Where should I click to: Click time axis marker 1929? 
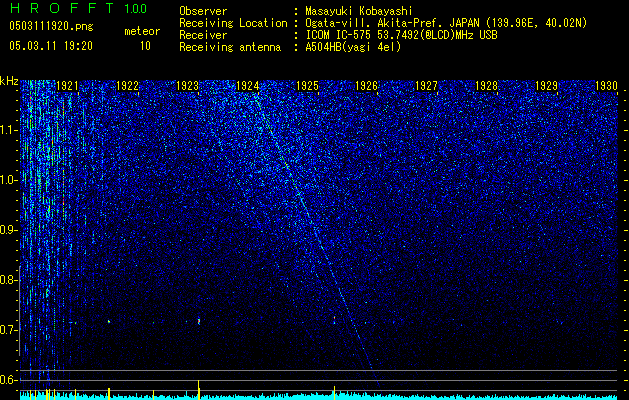pyautogui.click(x=546, y=85)
